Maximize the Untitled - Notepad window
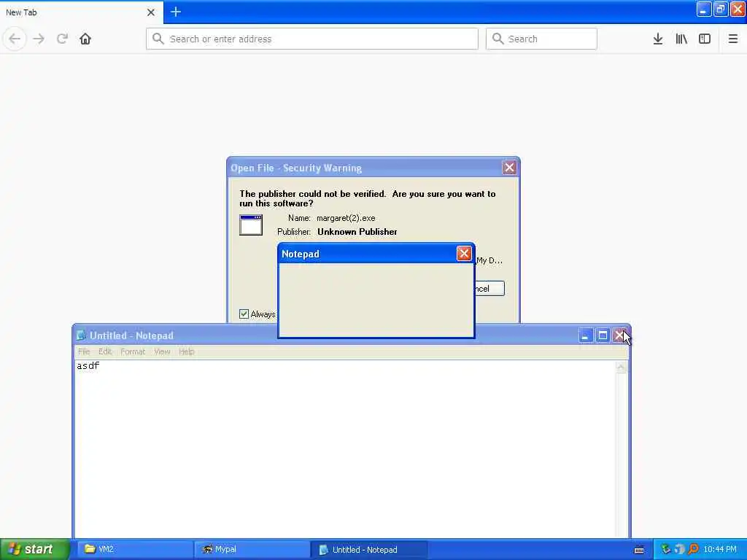 pos(603,335)
